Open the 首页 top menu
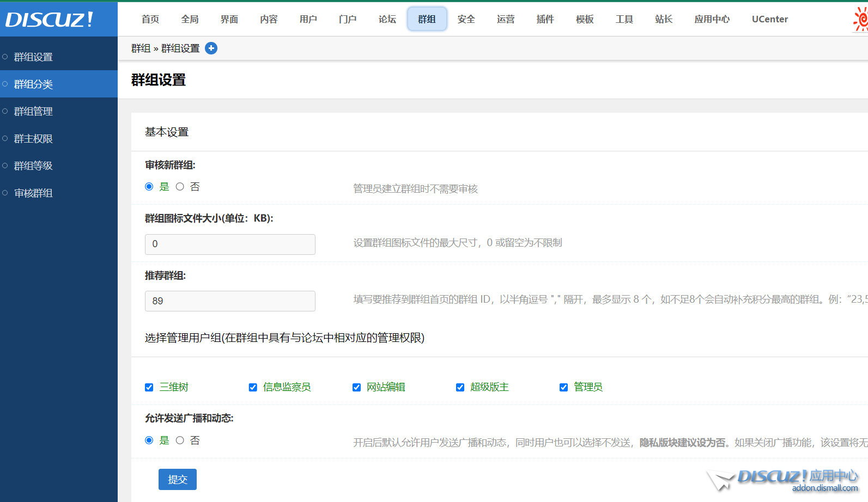The height and width of the screenshot is (502, 868). point(150,19)
